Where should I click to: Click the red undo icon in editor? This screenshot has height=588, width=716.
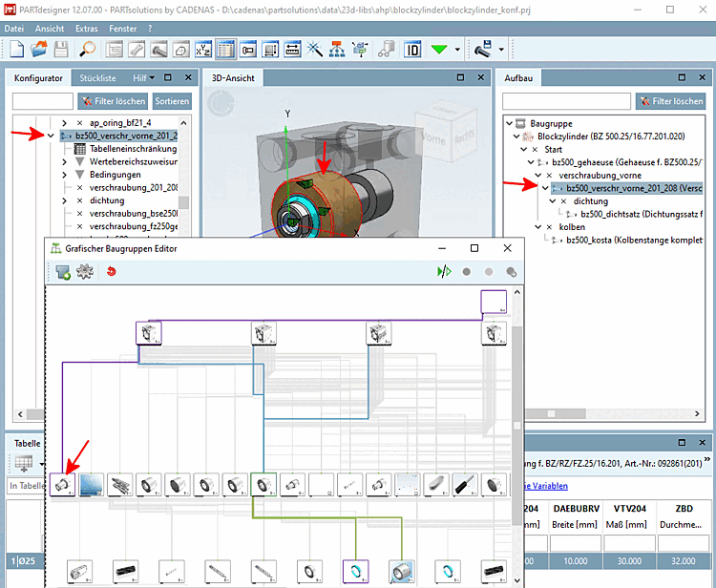pos(111,272)
